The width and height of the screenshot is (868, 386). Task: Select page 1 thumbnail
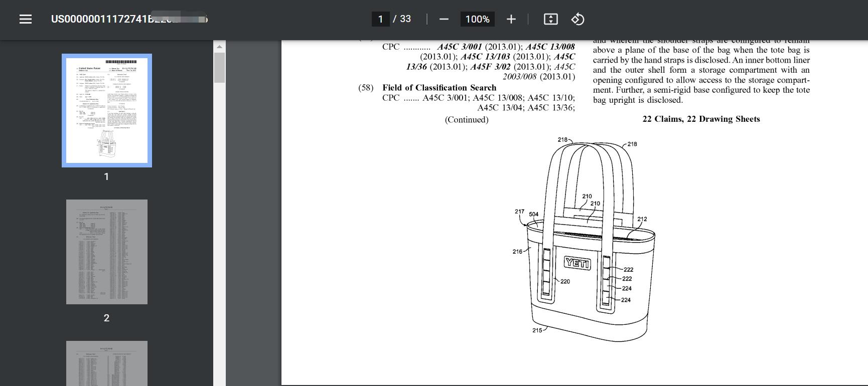107,110
